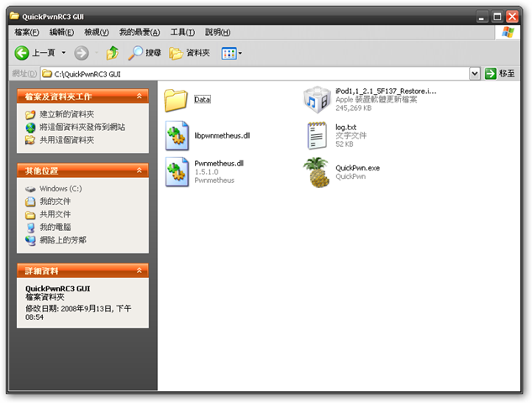Select the log.txt file name
The image size is (532, 403).
pos(345,127)
